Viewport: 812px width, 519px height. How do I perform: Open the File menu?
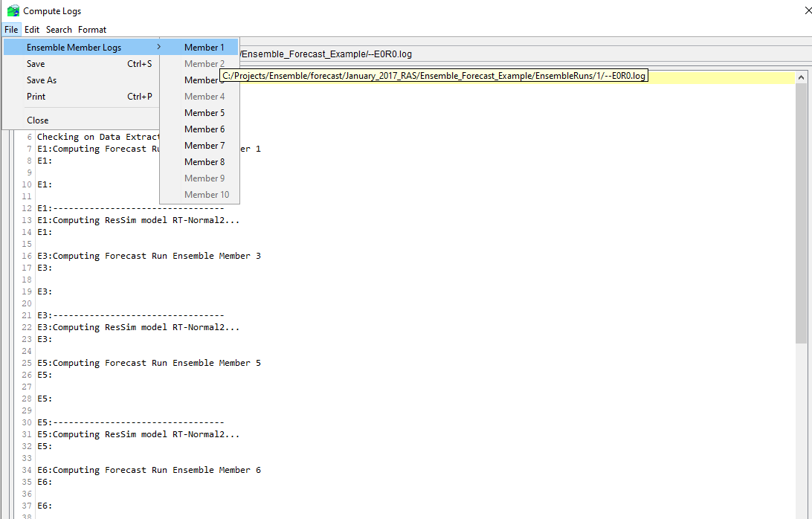(x=11, y=29)
